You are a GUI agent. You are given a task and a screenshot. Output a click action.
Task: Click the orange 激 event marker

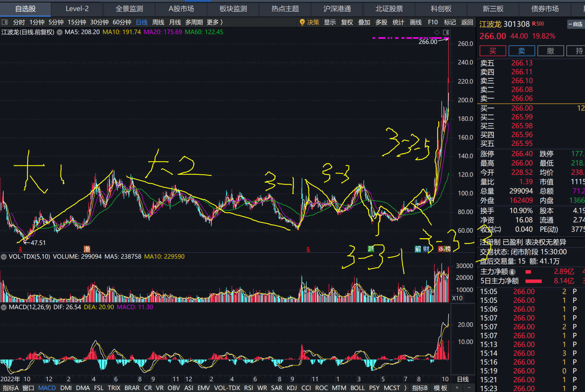pyautogui.click(x=87, y=249)
